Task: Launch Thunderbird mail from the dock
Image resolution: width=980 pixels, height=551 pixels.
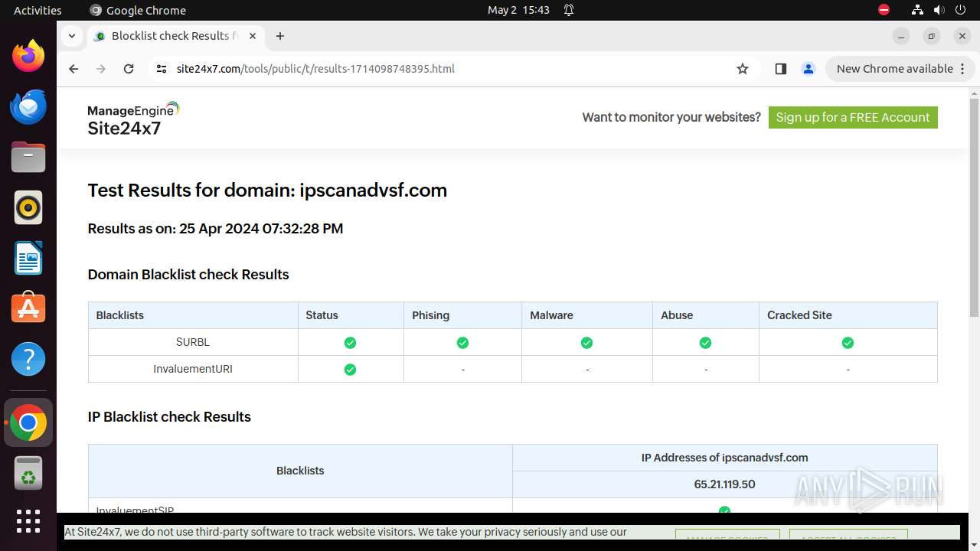Action: (28, 106)
